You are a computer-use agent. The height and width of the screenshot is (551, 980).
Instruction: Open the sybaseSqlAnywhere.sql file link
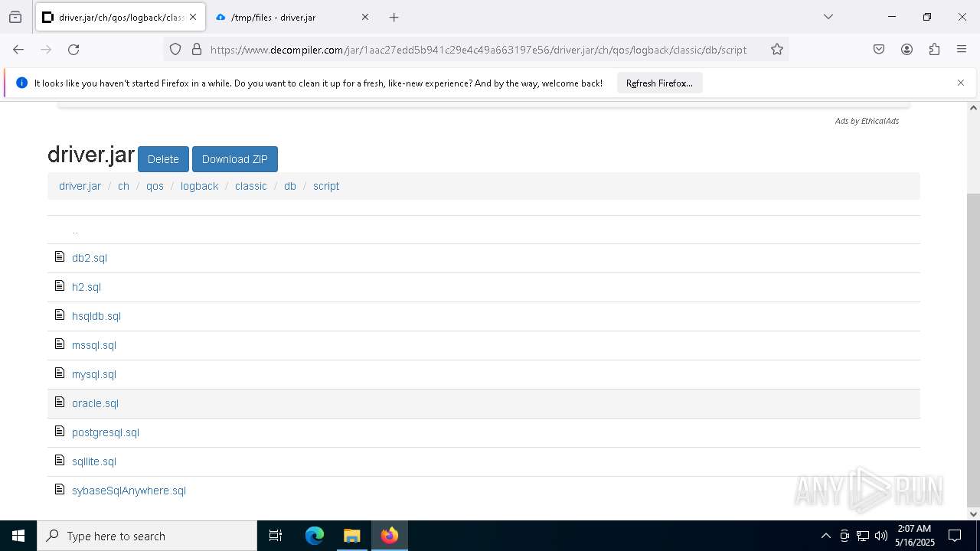[x=129, y=491]
